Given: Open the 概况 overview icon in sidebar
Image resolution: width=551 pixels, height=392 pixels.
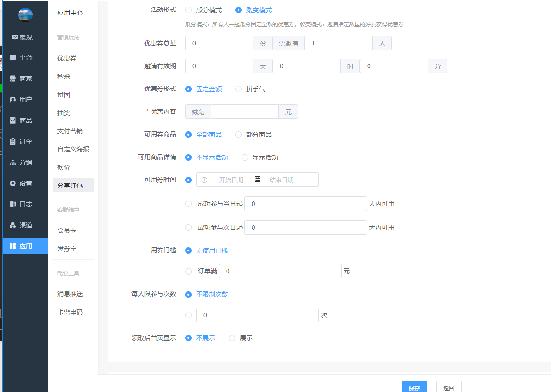Looking at the screenshot, I should 15,37.
